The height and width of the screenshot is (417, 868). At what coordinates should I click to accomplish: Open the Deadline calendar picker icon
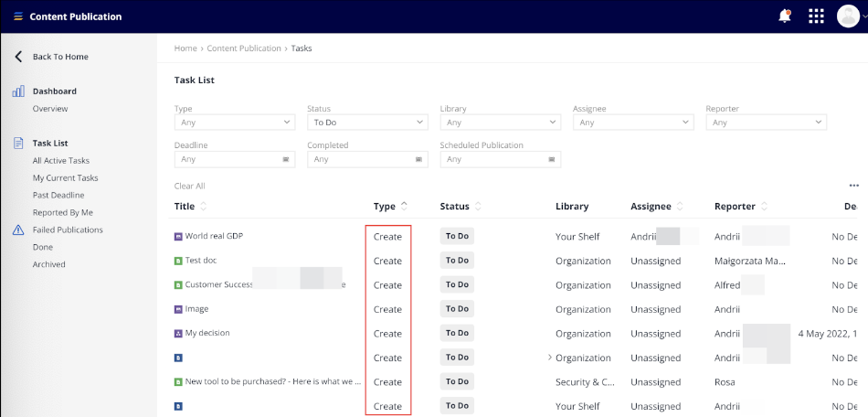(x=286, y=159)
